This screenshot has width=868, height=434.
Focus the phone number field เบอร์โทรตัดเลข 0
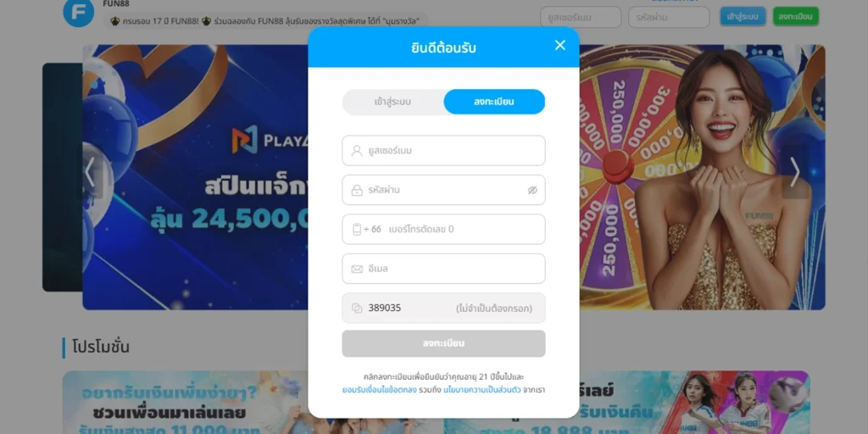tap(443, 229)
